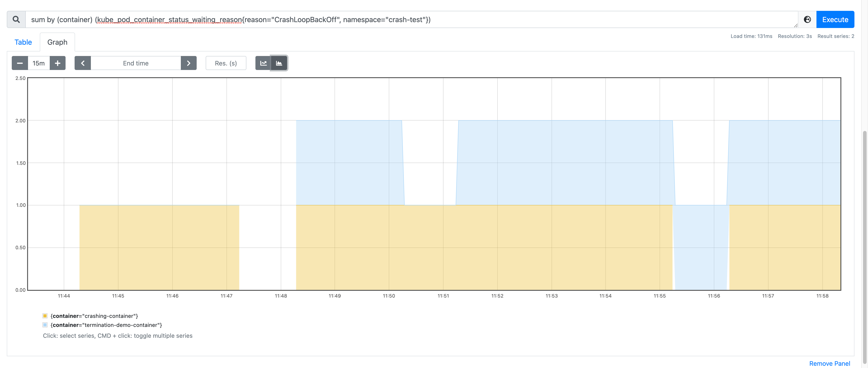Viewport: 868px width, 368px height.
Task: Click the minus icon to shrink time range
Action: 19,63
